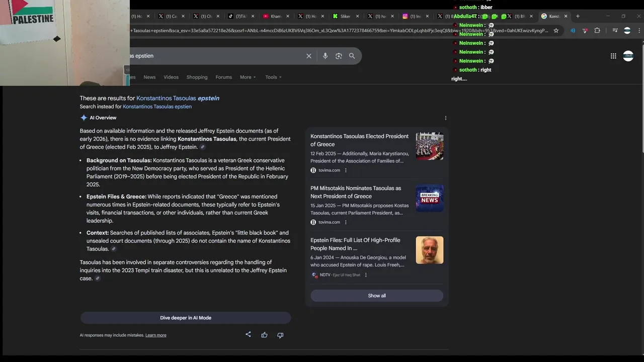Clear the Google search box text
Screen dimensions: 644x362
309,56
